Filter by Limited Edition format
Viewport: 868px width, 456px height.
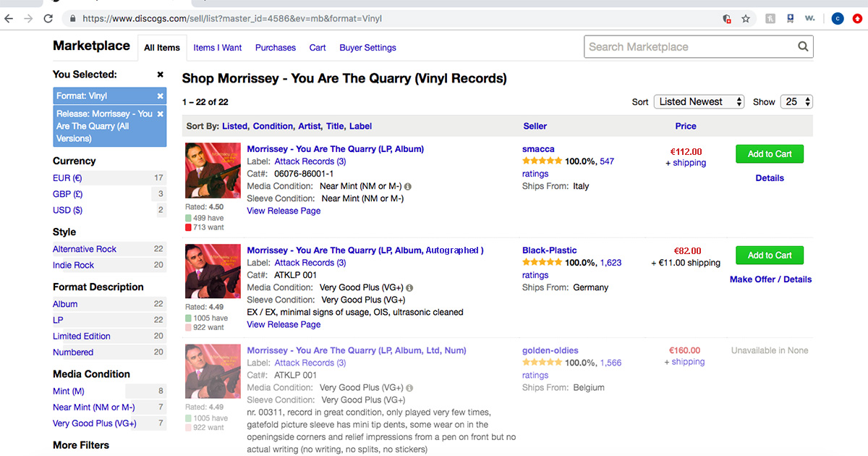tap(82, 336)
